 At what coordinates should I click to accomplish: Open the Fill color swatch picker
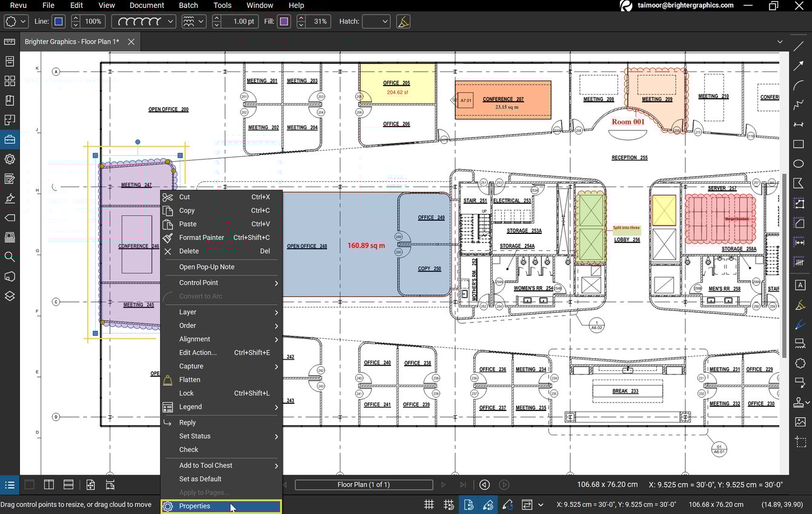[x=284, y=21]
